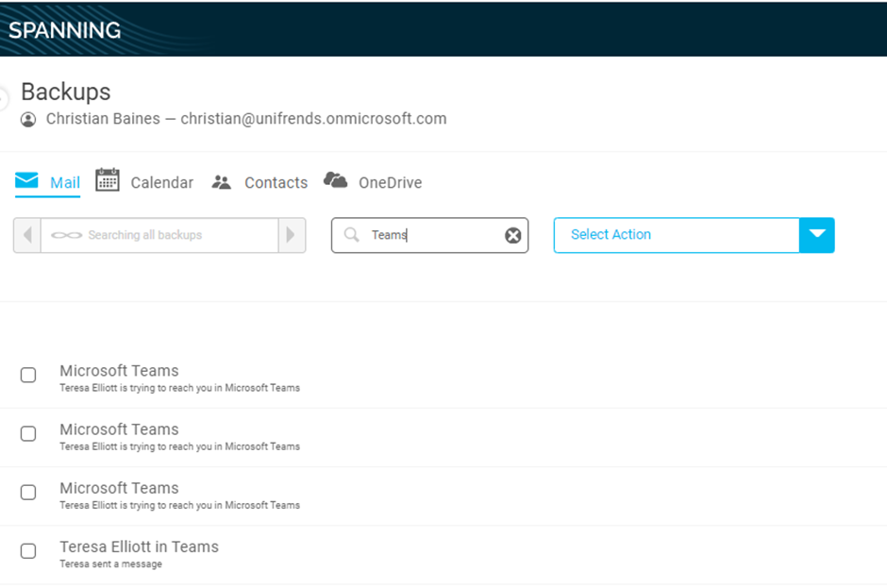Screen dimensions: 887x588
Task: Go to previous backup with left arrow
Action: 27,235
